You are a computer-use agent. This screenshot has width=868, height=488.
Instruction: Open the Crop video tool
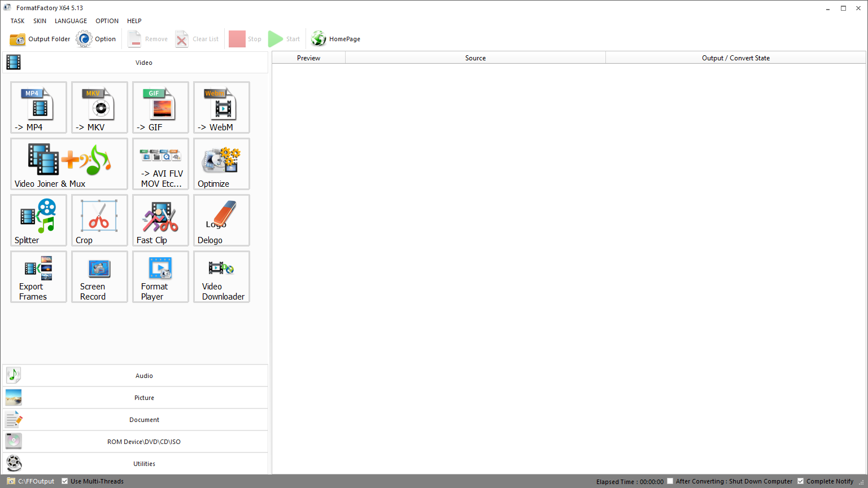click(x=99, y=220)
